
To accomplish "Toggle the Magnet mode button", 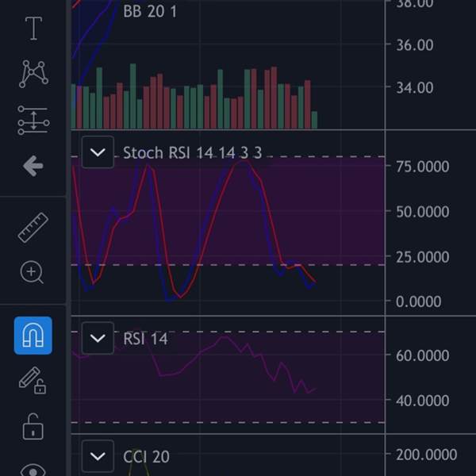I will 33,336.
